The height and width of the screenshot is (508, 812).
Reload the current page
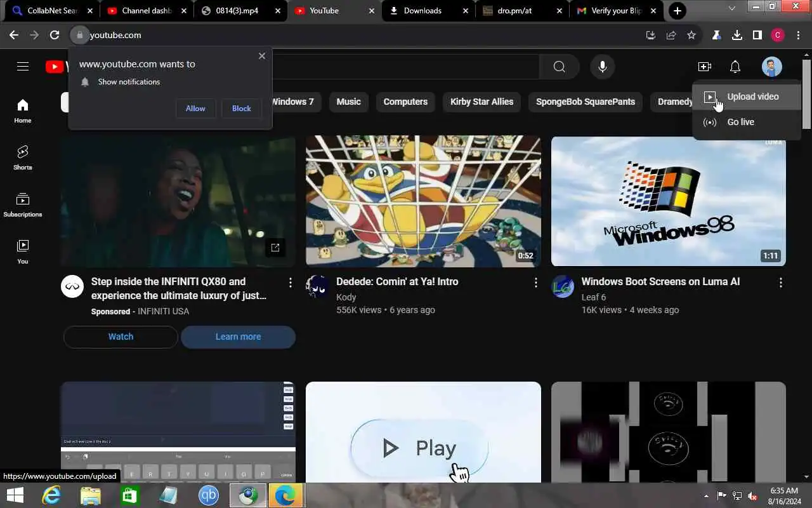pos(55,35)
